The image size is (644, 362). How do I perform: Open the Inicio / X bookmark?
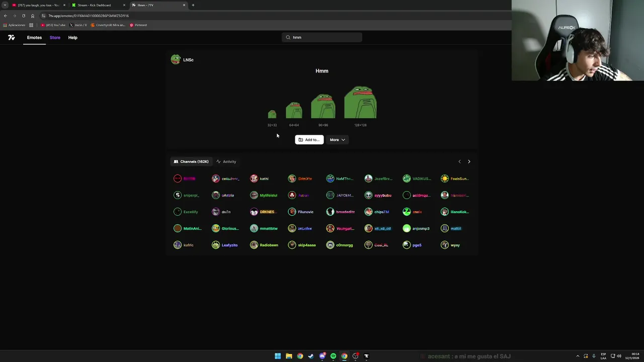click(78, 25)
